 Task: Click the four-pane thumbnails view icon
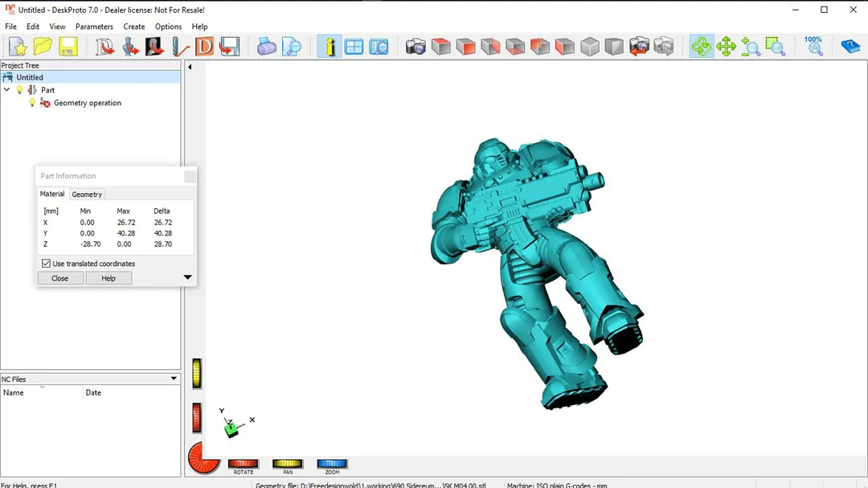pyautogui.click(x=354, y=47)
